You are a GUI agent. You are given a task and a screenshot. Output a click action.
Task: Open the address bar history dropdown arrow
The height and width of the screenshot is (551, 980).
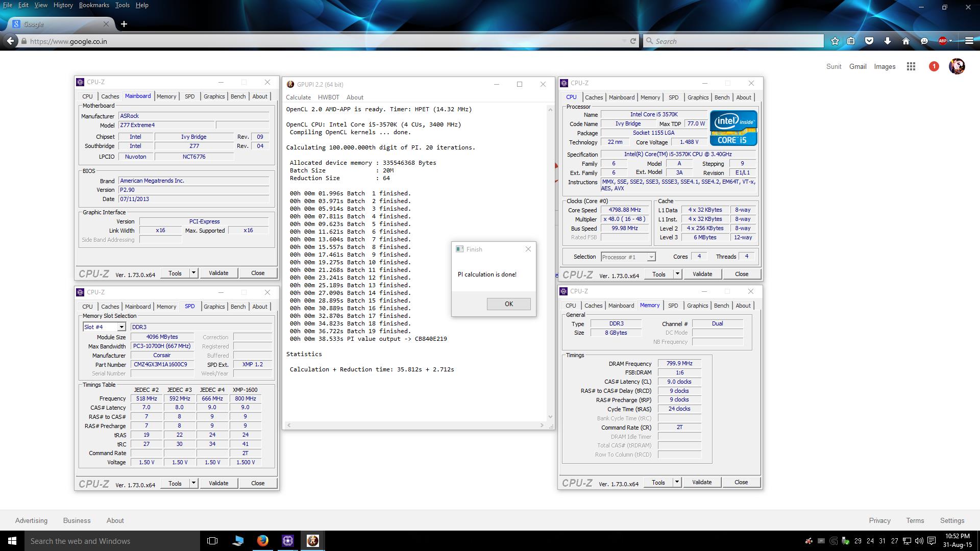click(623, 41)
